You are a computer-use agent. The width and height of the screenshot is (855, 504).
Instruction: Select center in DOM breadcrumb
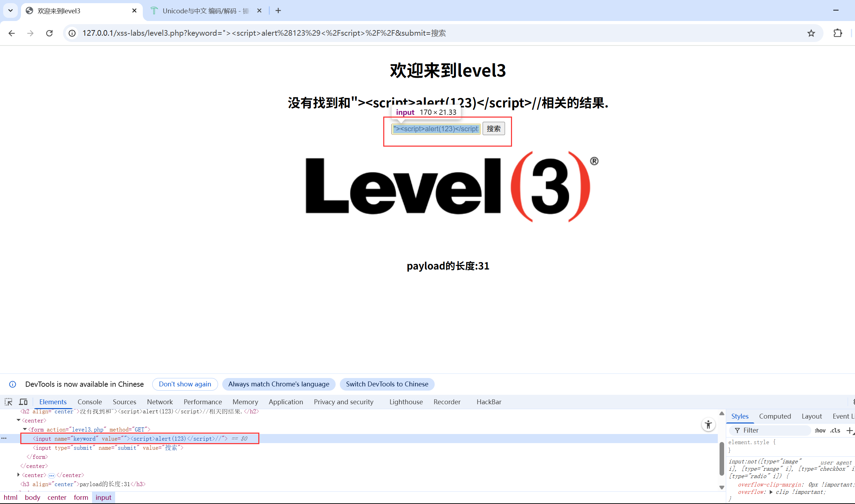coord(57,497)
